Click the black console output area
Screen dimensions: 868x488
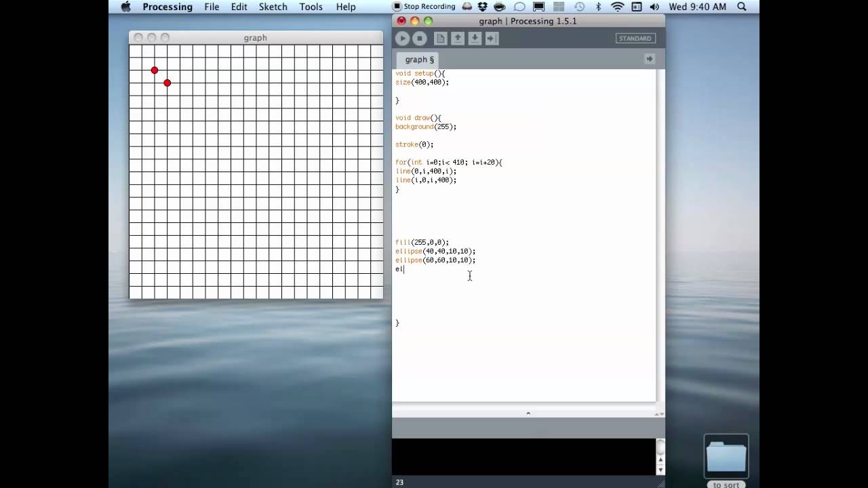click(524, 456)
